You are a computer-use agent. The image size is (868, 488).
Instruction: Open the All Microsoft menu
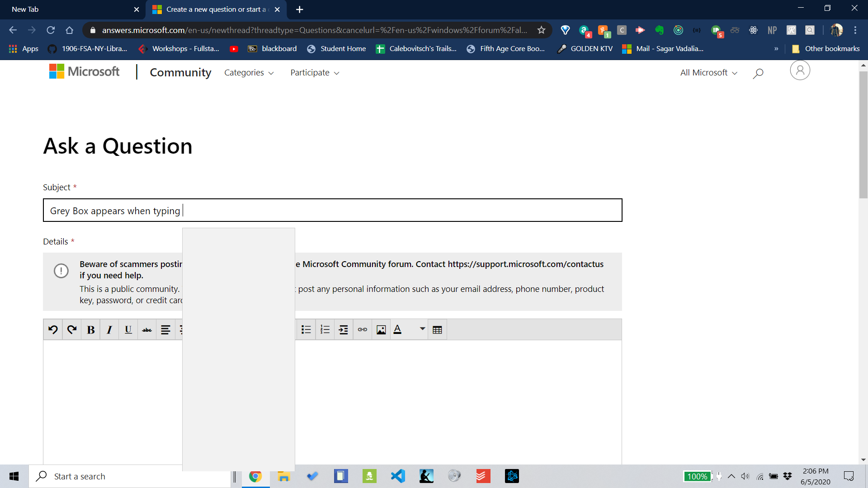pyautogui.click(x=708, y=73)
